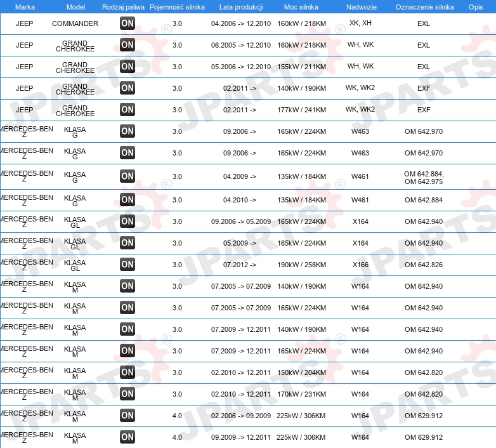496x448 pixels.
Task: Click the 06.2005 -> 12.2010 production years
Action: 241,45
